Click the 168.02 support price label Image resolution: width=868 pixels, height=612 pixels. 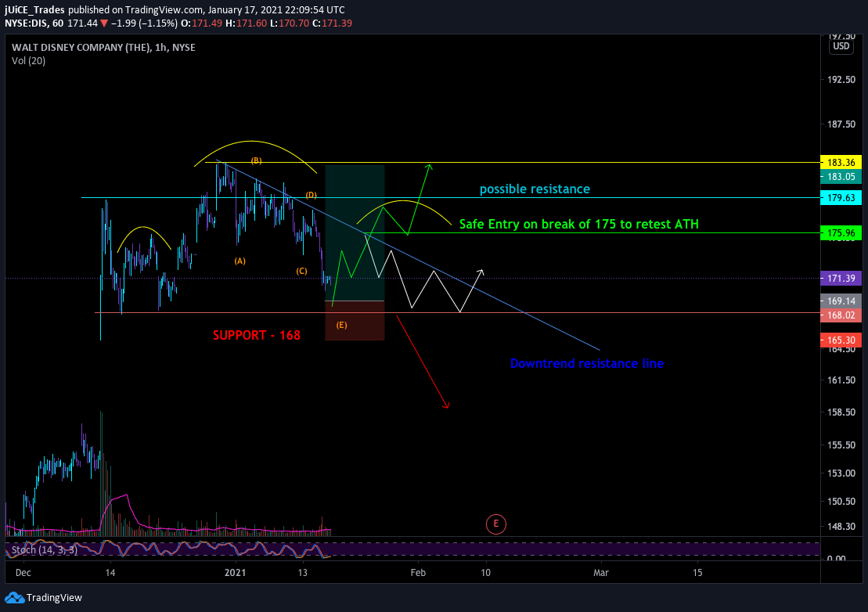click(x=841, y=315)
